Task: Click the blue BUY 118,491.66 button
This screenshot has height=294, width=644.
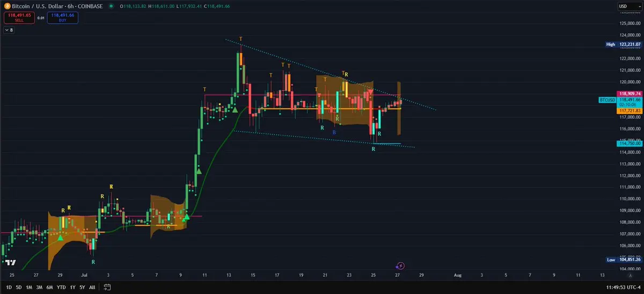Action: click(62, 18)
